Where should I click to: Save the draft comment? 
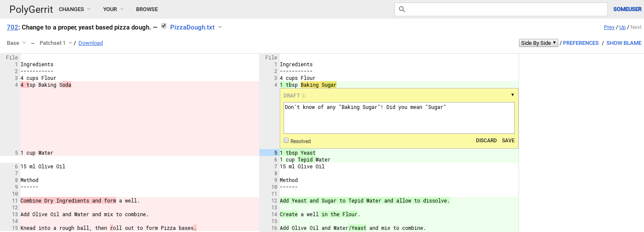click(x=508, y=141)
